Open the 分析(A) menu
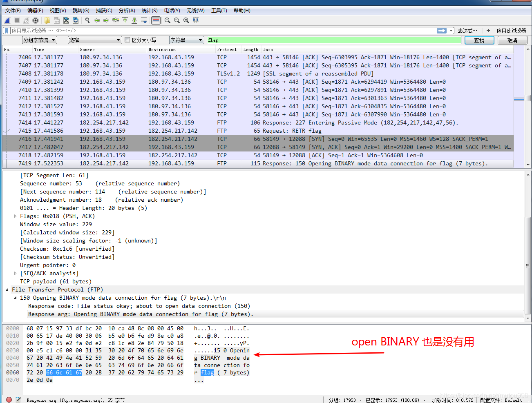This screenshot has height=403, width=532. coord(127,11)
